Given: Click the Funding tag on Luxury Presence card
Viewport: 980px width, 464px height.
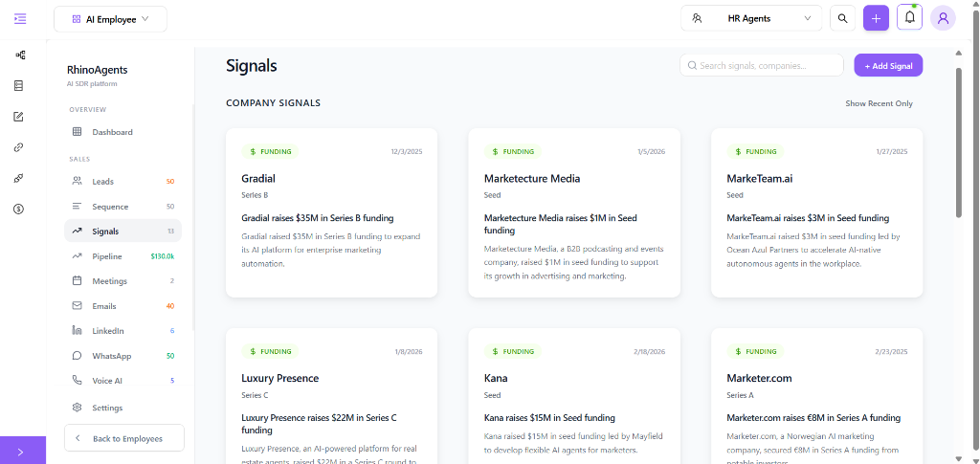Looking at the screenshot, I should coord(270,352).
